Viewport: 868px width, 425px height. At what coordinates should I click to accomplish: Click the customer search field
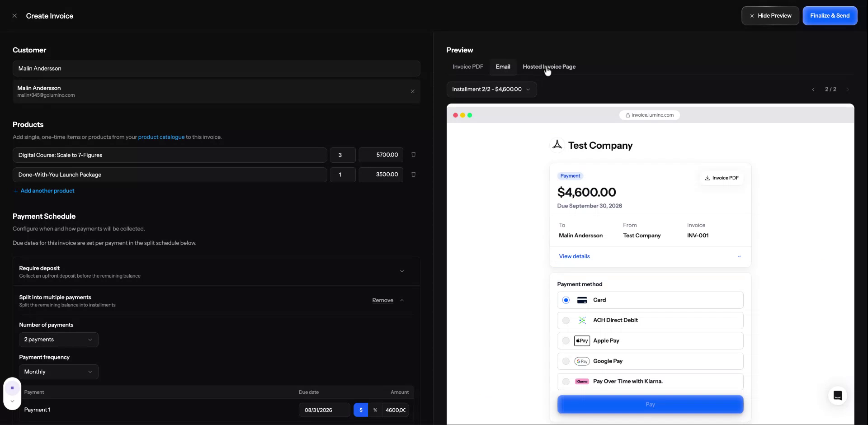[216, 69]
